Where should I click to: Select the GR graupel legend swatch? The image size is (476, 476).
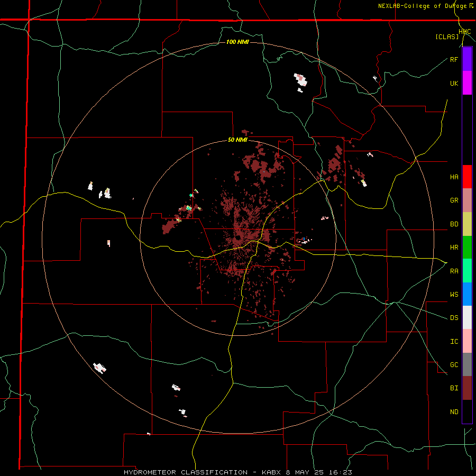(467, 200)
